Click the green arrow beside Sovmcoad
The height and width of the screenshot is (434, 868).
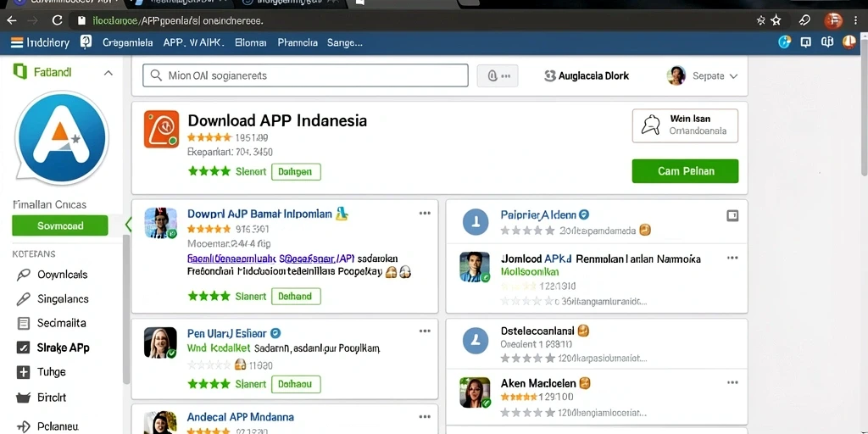(128, 225)
